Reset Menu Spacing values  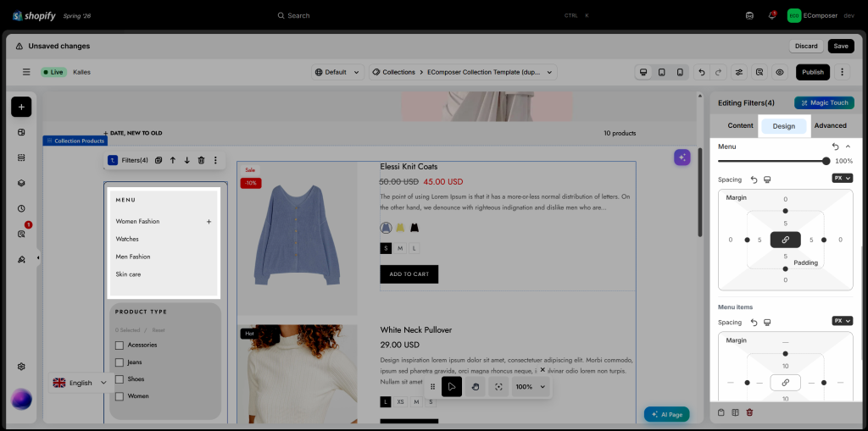(754, 180)
